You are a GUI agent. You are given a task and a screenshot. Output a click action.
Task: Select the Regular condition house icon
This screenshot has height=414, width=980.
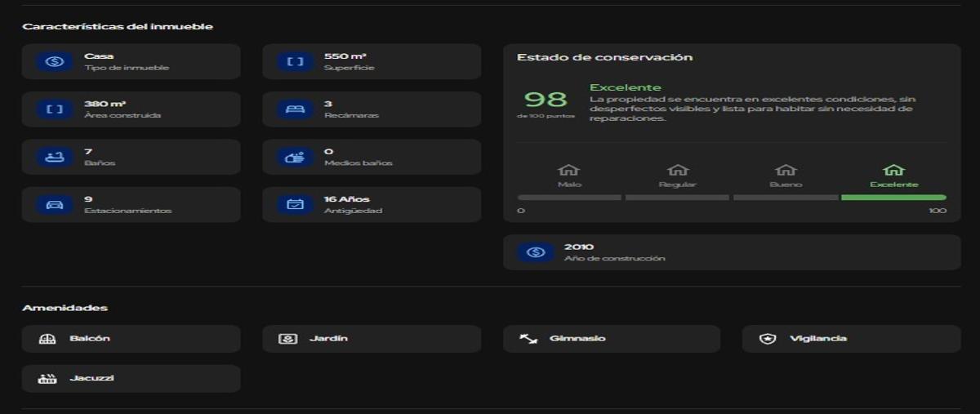click(x=677, y=170)
